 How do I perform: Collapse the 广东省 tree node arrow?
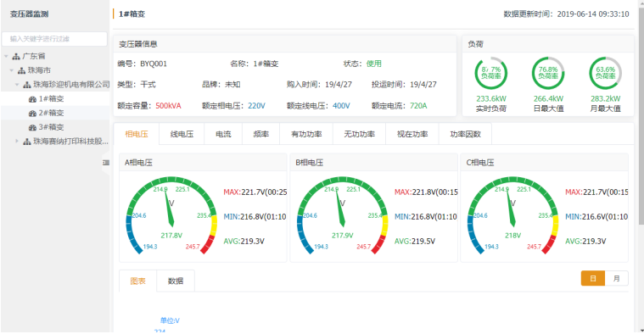[x=6, y=56]
